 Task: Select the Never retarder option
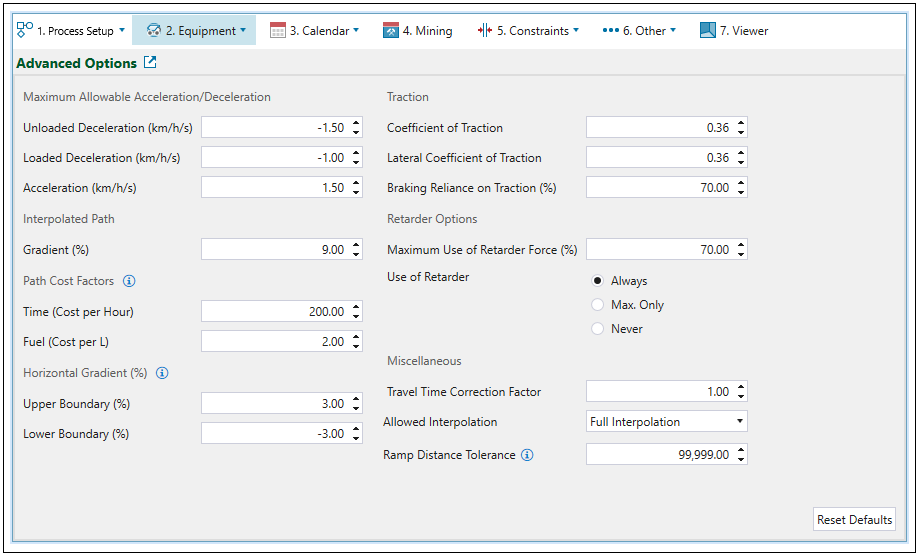coord(598,329)
